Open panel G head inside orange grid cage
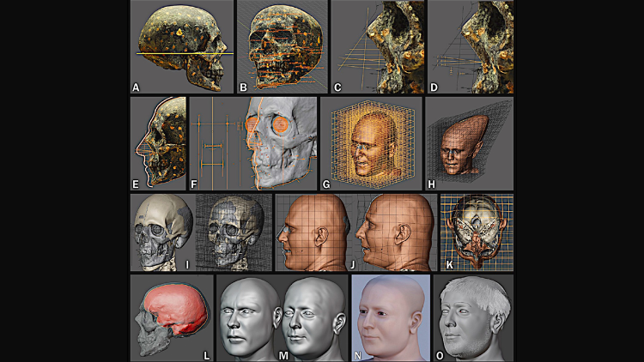This screenshot has width=644, height=362. [x=371, y=142]
